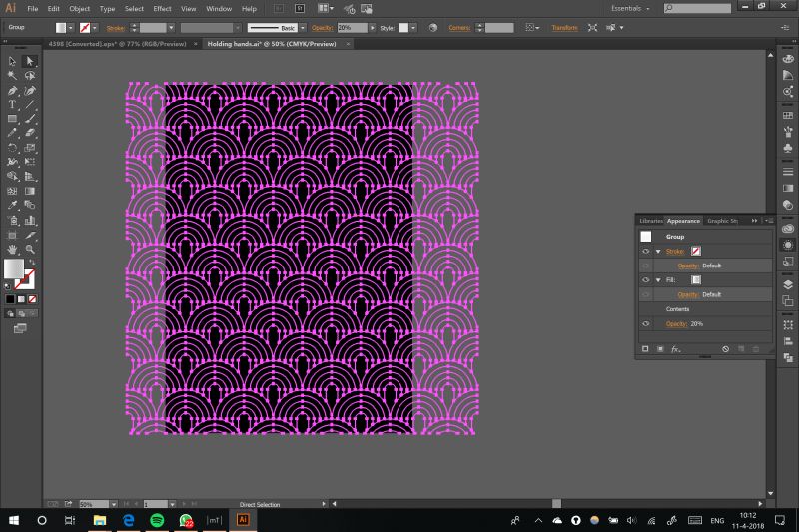Screen dimensions: 799x532
Task: Switch to the Graphic Styles panel tab
Action: [x=722, y=221]
